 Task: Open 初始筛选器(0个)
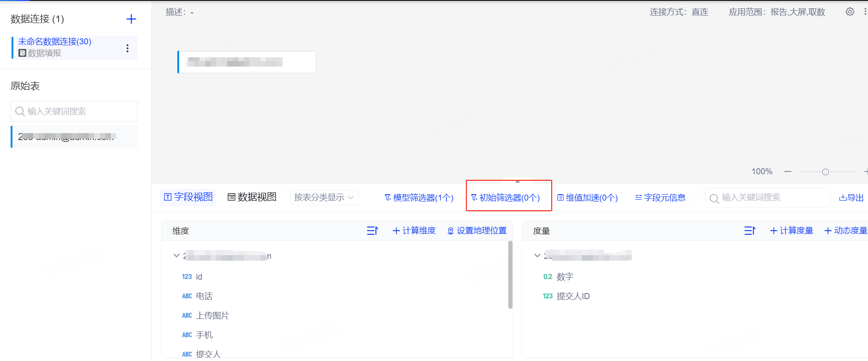click(506, 198)
